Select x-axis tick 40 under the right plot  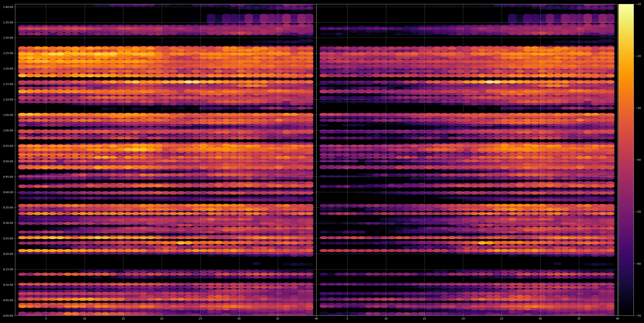coord(618,319)
